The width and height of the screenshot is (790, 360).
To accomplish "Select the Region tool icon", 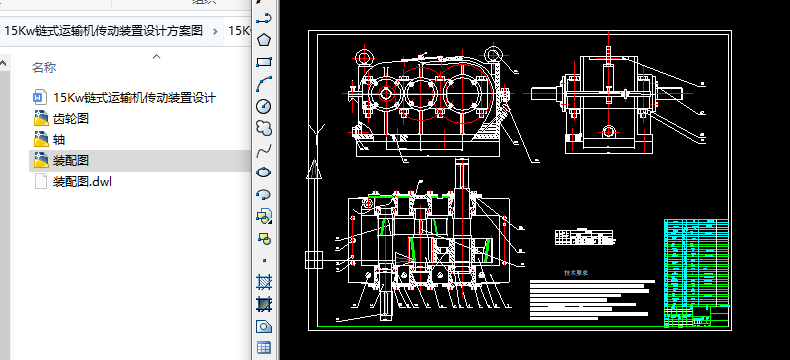I will point(264,326).
